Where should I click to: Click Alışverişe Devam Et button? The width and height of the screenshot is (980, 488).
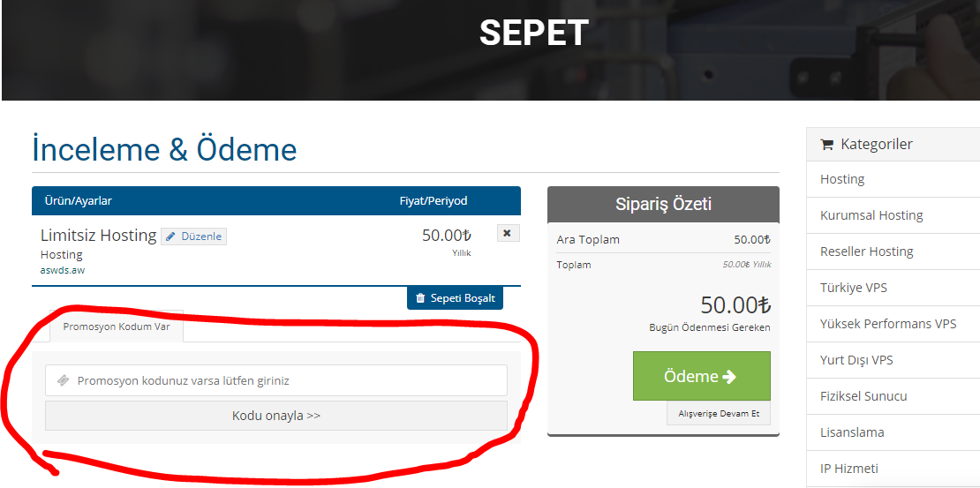pyautogui.click(x=718, y=414)
